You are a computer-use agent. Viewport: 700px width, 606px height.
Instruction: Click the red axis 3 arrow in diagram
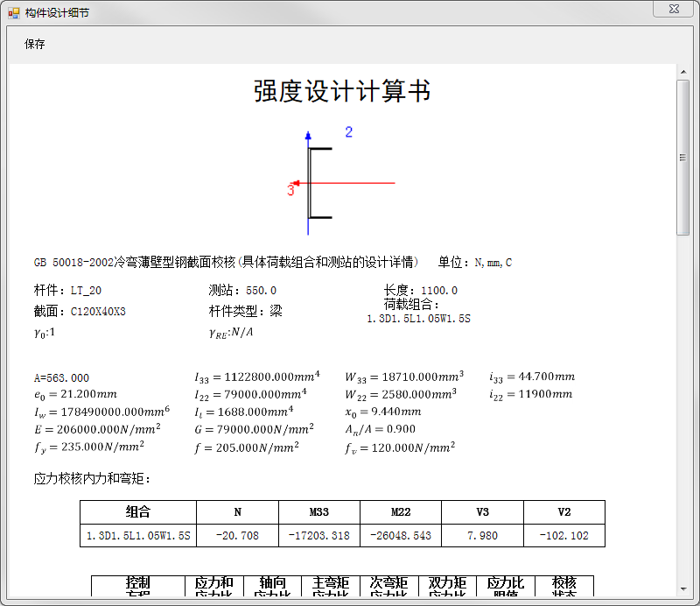click(x=297, y=183)
